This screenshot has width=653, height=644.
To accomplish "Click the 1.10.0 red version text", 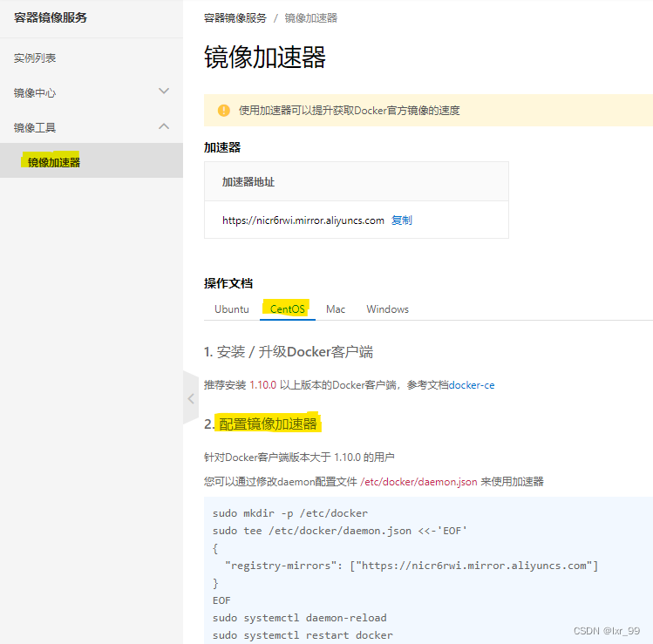I will pyautogui.click(x=262, y=385).
